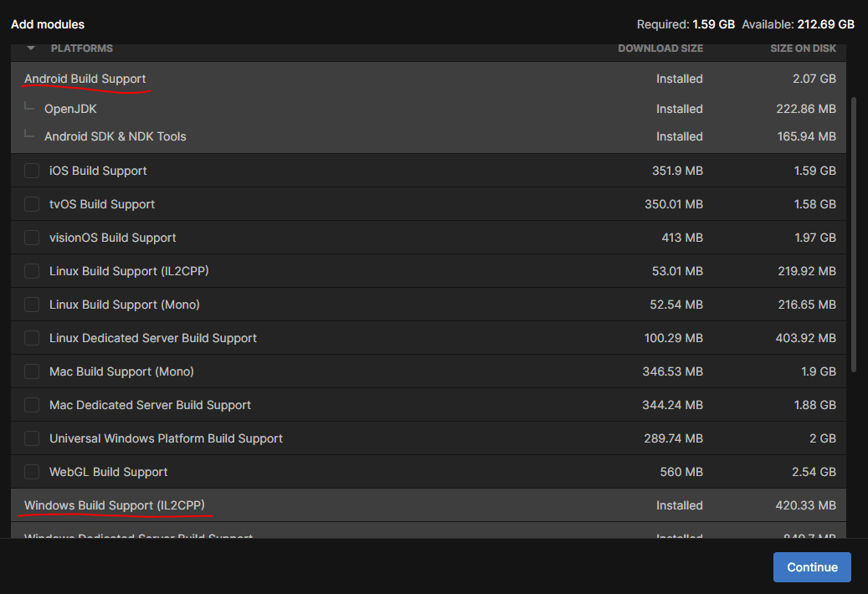Click the 413 MB visionOS download size
Screen dimensions: 868x594
tap(682, 238)
